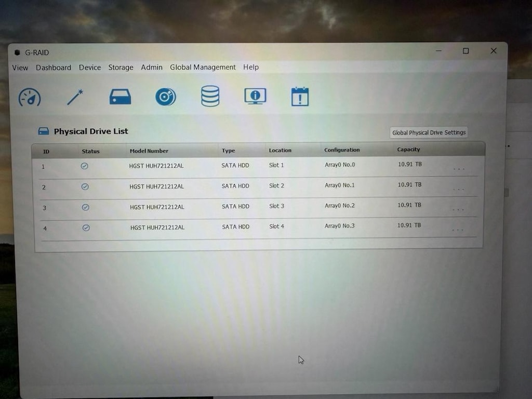Open the Admin menu
Image resolution: width=532 pixels, height=399 pixels.
point(152,67)
